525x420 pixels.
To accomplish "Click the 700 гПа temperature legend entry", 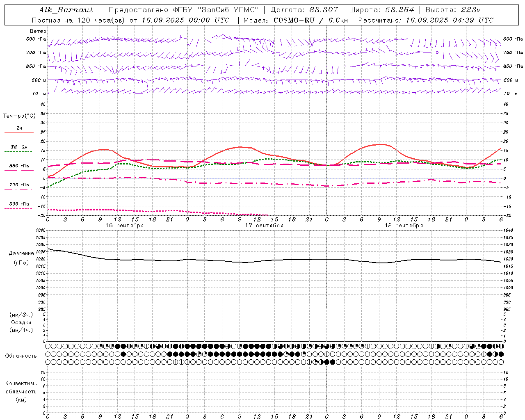I will click(x=19, y=185).
